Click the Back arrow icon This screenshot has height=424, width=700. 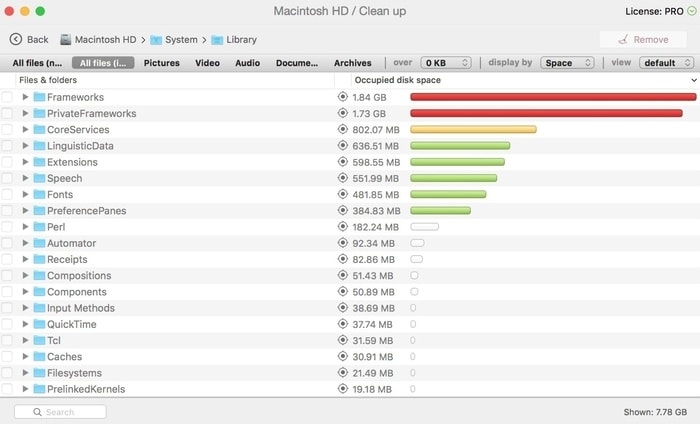[x=15, y=40]
